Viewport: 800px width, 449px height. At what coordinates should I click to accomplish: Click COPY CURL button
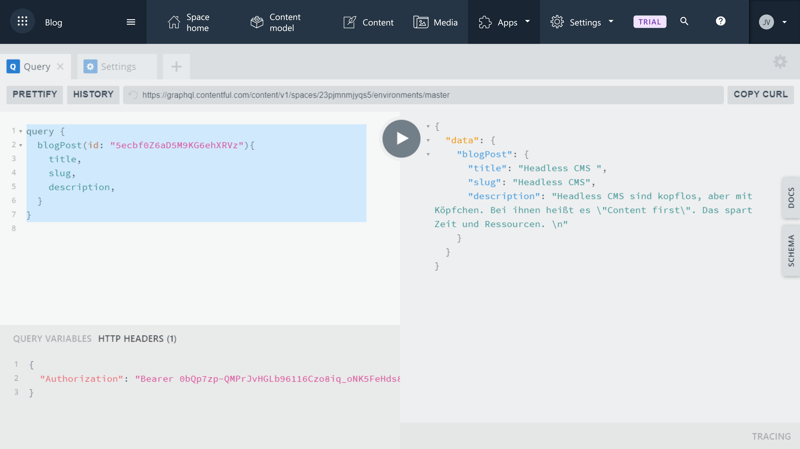pyautogui.click(x=760, y=94)
